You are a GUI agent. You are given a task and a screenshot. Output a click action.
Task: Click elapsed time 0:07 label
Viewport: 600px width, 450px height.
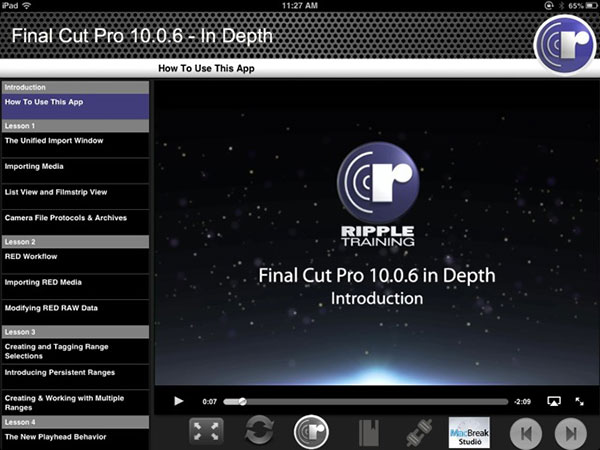pos(209,401)
